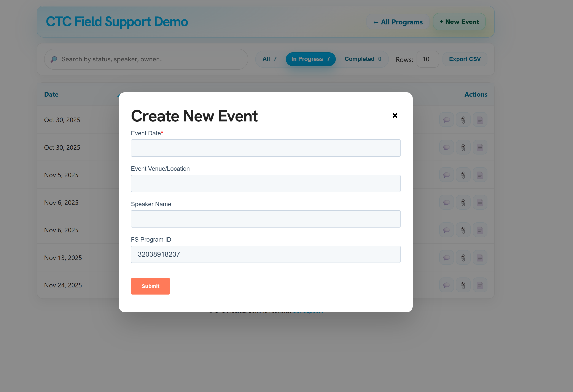This screenshot has height=392, width=573.
Task: Click the search magnifier icon in the search bar
Action: [x=54, y=59]
